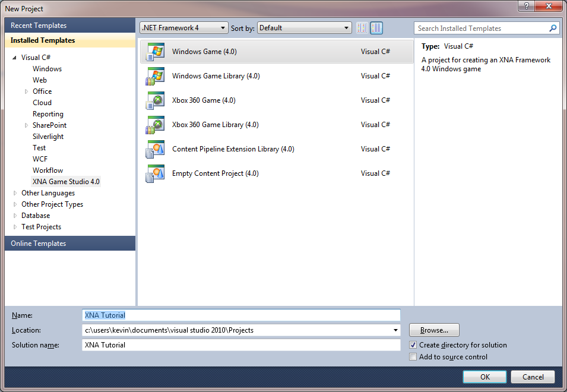Switch to medium icons list view
This screenshot has width=567, height=392.
[376, 28]
